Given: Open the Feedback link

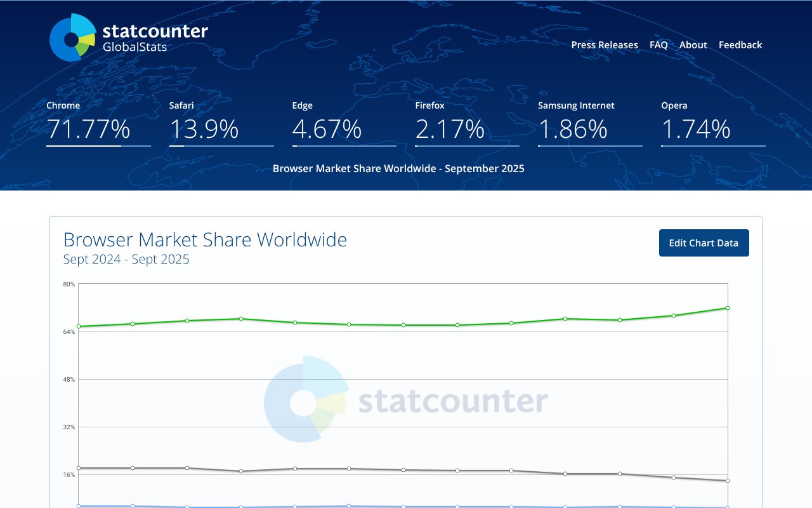Looking at the screenshot, I should (740, 45).
